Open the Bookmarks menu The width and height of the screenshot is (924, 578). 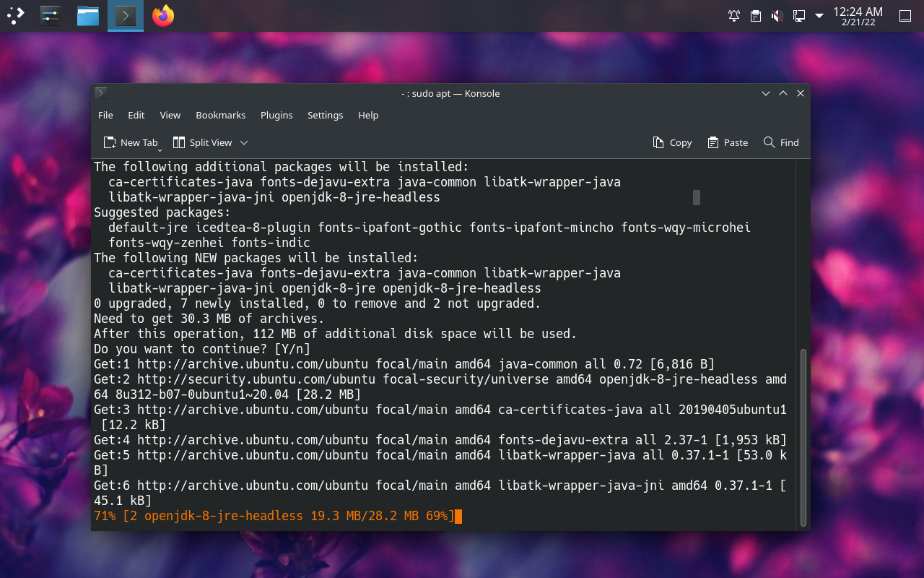220,115
